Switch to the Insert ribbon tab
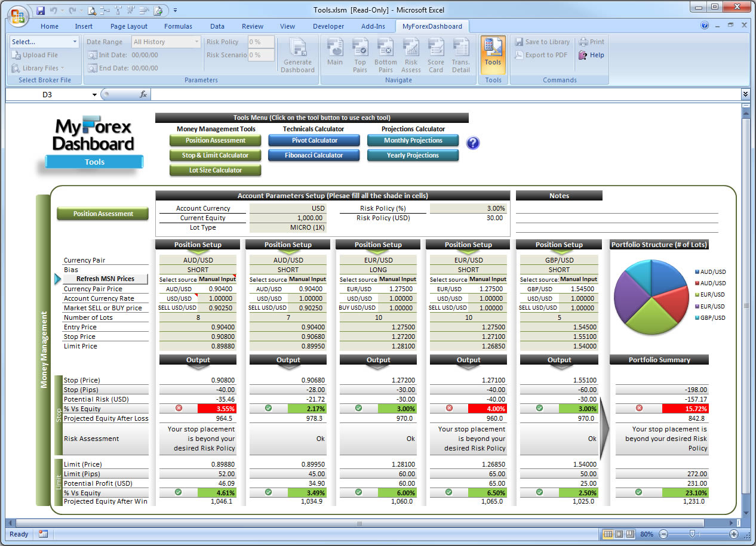756x546 pixels. coord(84,26)
